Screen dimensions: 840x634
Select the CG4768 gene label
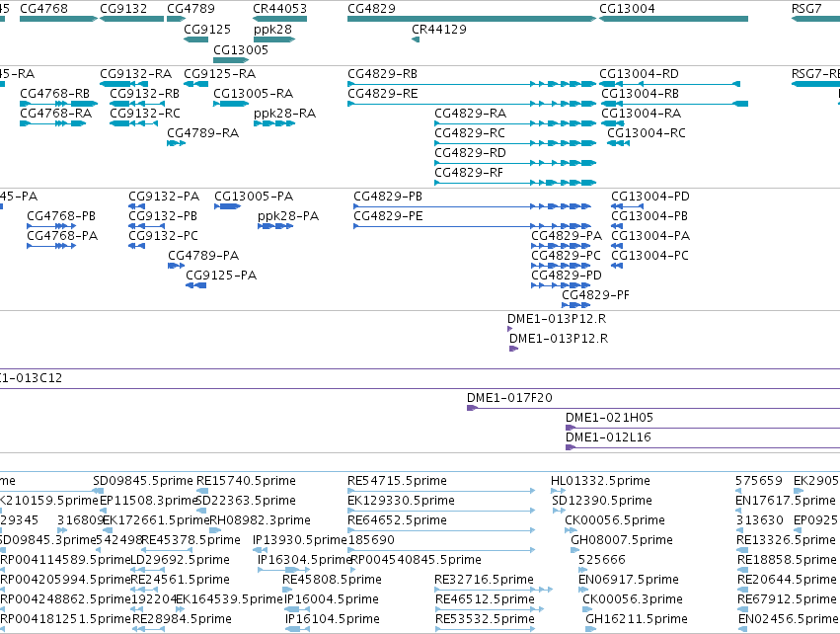click(44, 9)
